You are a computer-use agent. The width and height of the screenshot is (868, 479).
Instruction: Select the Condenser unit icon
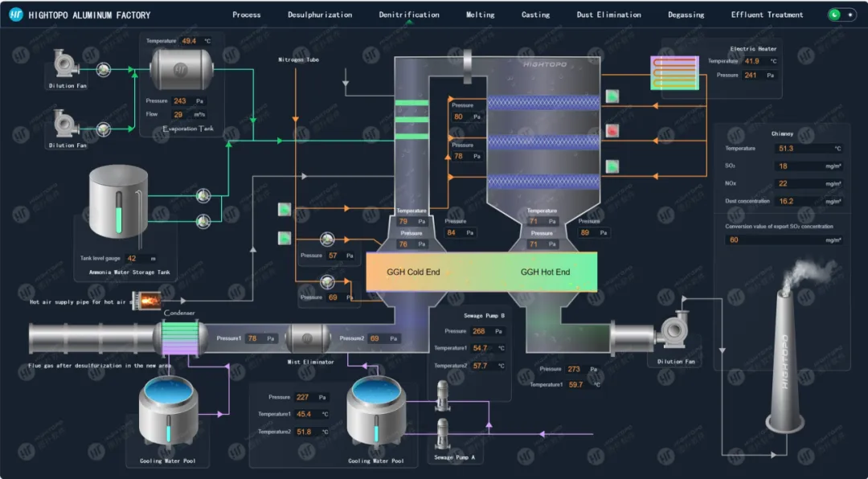(181, 338)
